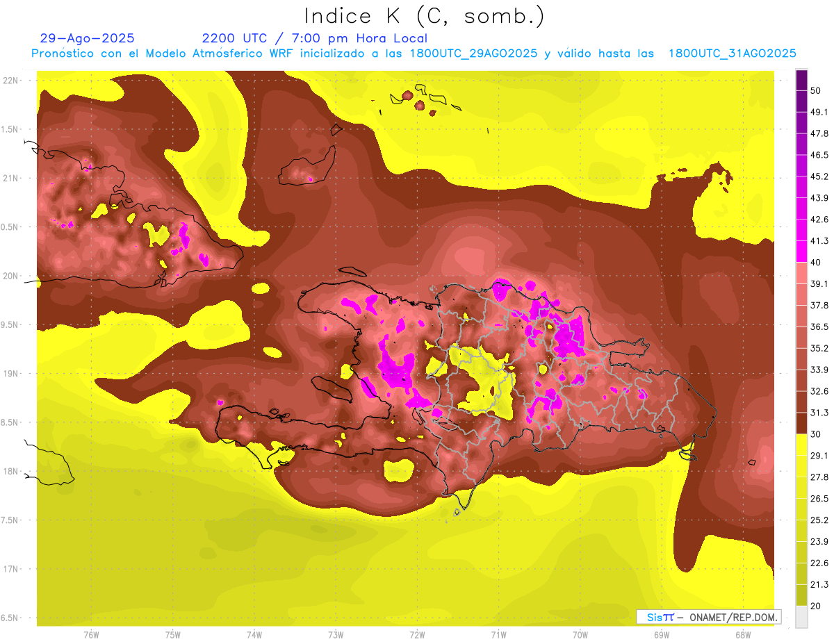Pick the dark brown legend swatch between 30 and 31.3
The height and width of the screenshot is (644, 834).
click(x=801, y=424)
